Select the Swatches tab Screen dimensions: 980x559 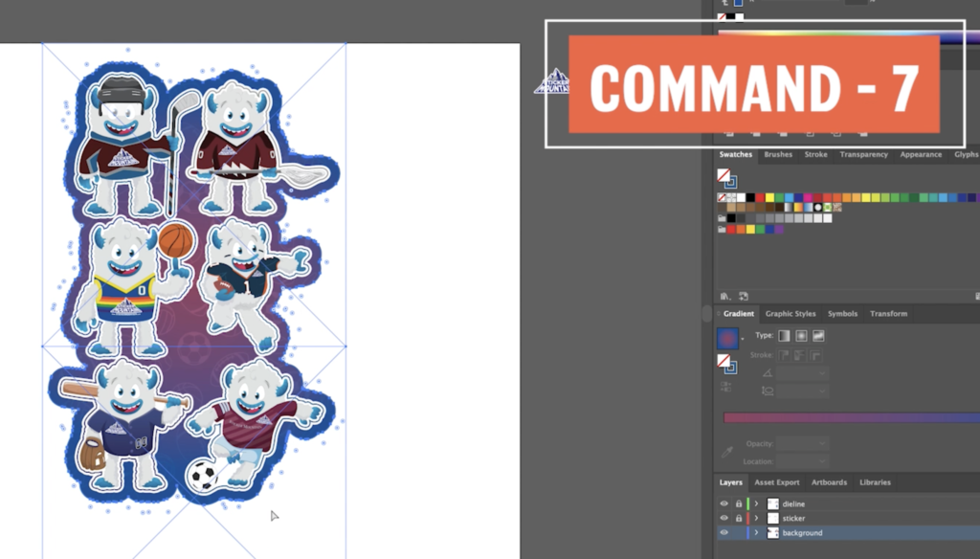pos(736,154)
